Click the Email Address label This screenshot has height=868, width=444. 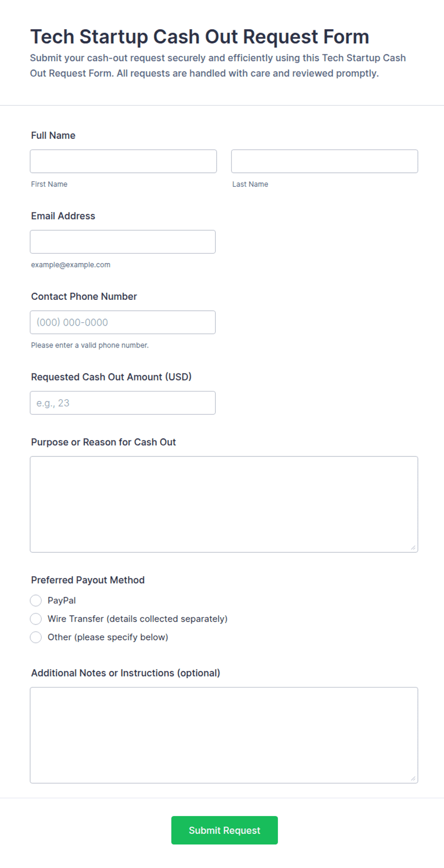[63, 216]
